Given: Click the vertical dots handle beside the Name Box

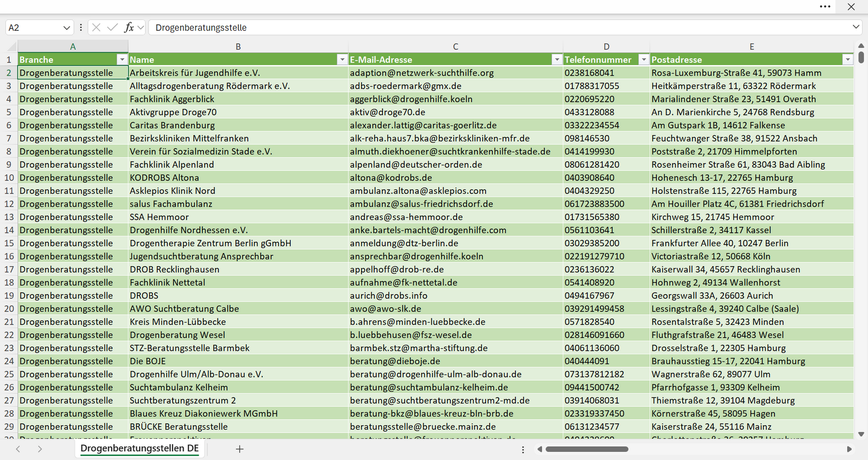Looking at the screenshot, I should (x=81, y=27).
